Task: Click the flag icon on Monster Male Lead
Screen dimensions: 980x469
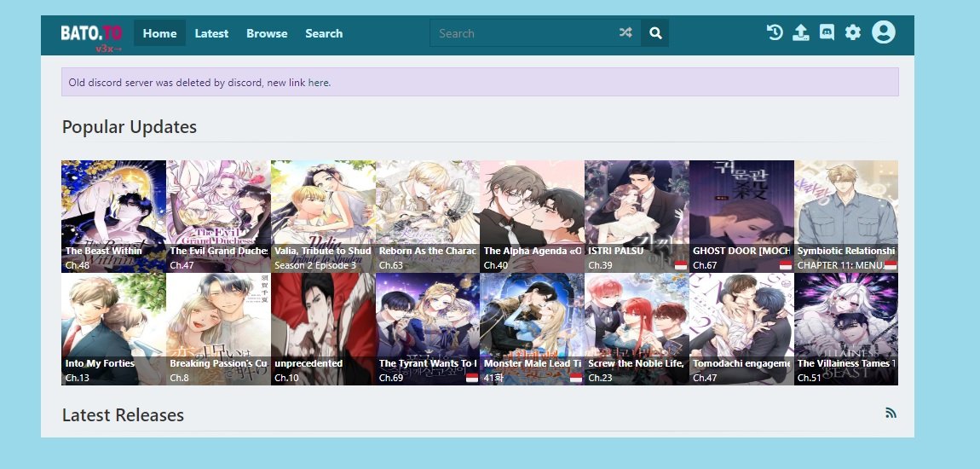Action: click(576, 378)
